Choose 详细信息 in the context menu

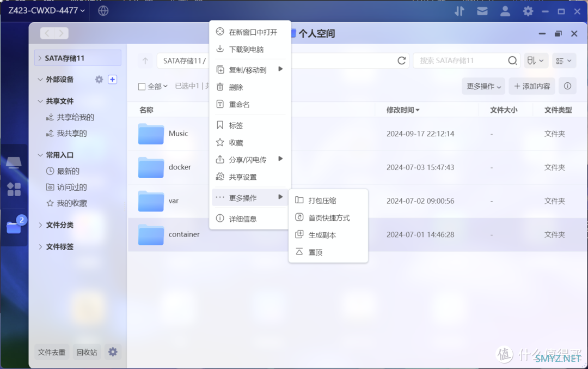pyautogui.click(x=250, y=219)
